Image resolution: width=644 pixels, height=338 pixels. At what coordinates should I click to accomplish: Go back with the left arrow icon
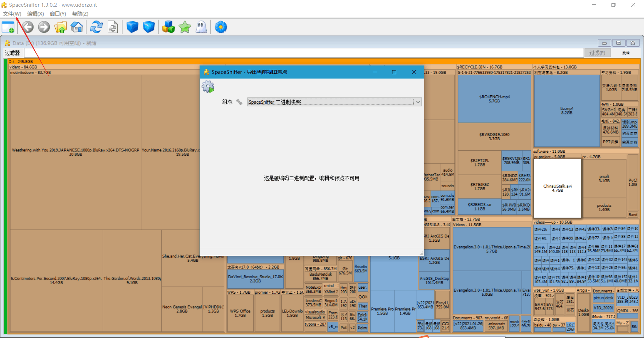pyautogui.click(x=28, y=27)
